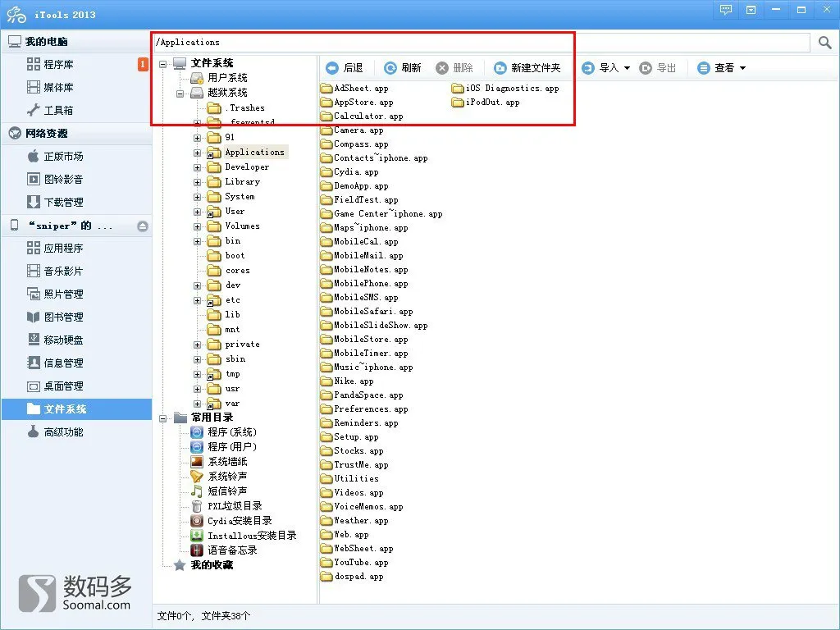Expand the Developer folder node

[x=197, y=167]
